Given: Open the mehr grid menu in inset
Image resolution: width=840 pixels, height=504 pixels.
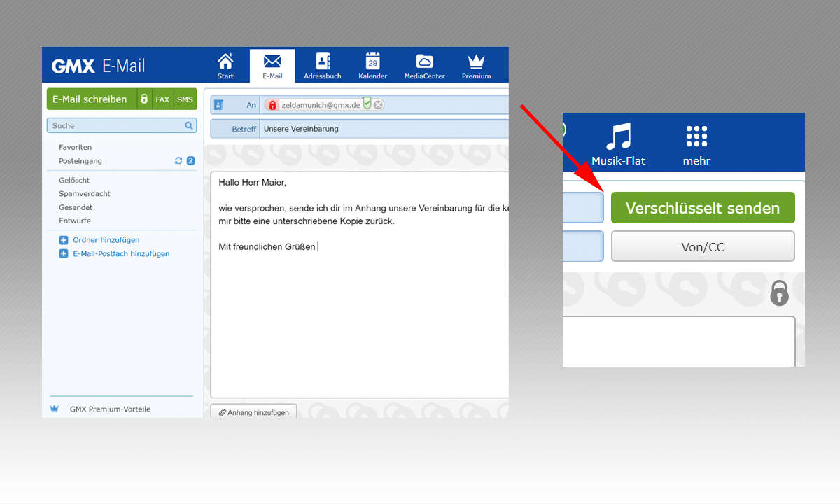Looking at the screenshot, I should tap(696, 146).
